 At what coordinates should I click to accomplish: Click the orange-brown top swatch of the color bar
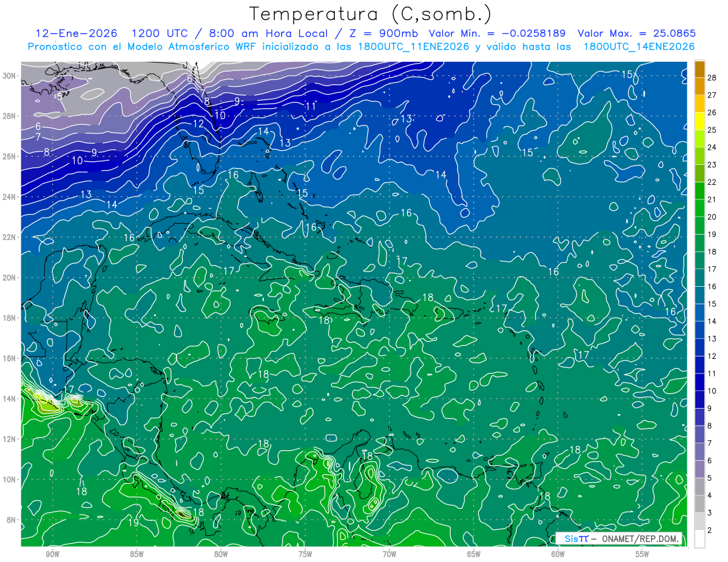700,69
